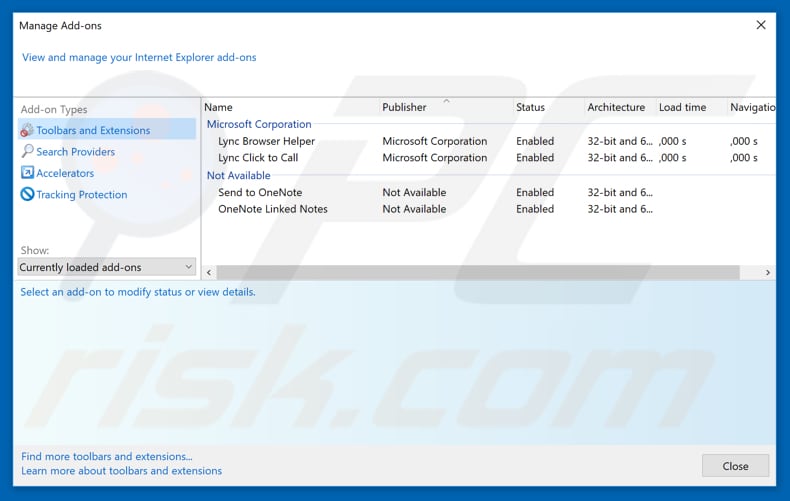Image resolution: width=790 pixels, height=501 pixels.
Task: Click Publisher cell of Lync Click to Call
Action: 434,158
